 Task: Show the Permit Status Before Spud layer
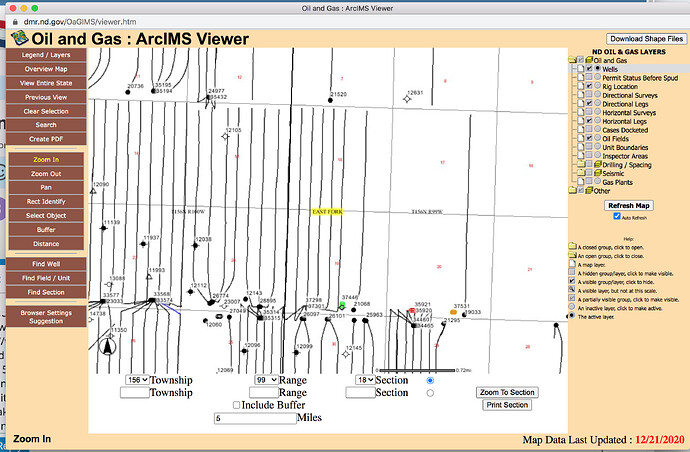pos(589,77)
